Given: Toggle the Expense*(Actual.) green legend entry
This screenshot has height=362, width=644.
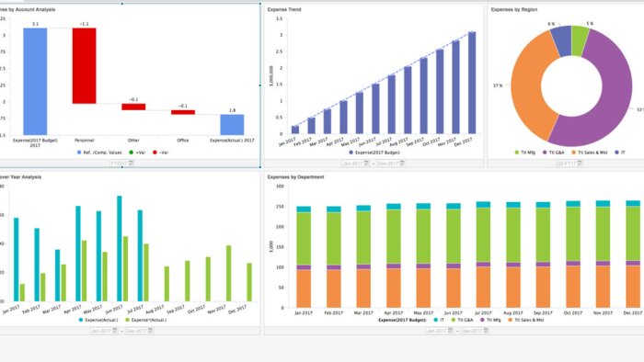Looking at the screenshot, I should point(145,320).
